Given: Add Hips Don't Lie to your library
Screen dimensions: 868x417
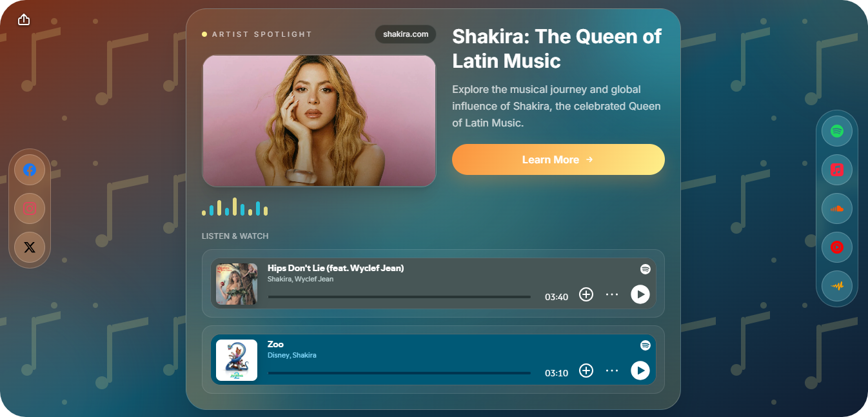Looking at the screenshot, I should pos(586,294).
